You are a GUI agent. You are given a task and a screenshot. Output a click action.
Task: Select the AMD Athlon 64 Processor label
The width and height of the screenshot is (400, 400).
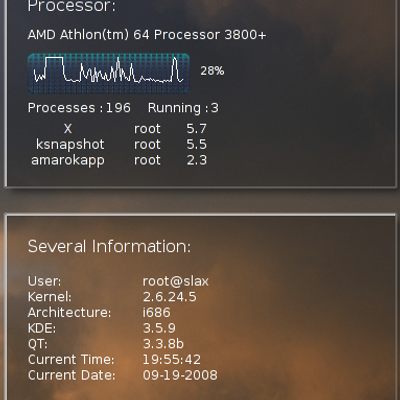[x=147, y=35]
